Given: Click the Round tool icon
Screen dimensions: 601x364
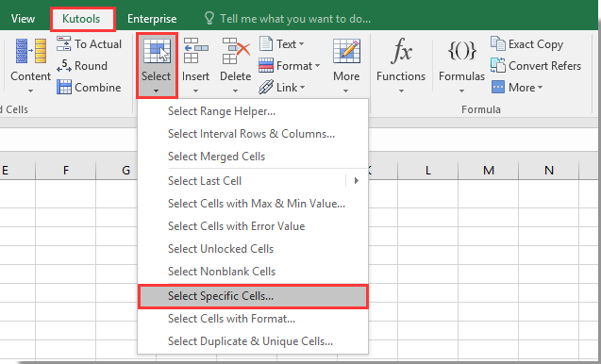Looking at the screenshot, I should tap(63, 65).
